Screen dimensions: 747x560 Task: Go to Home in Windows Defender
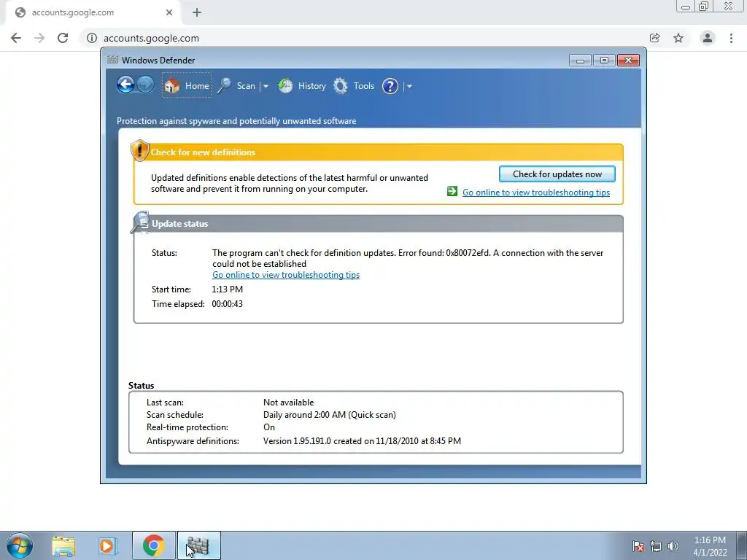186,86
